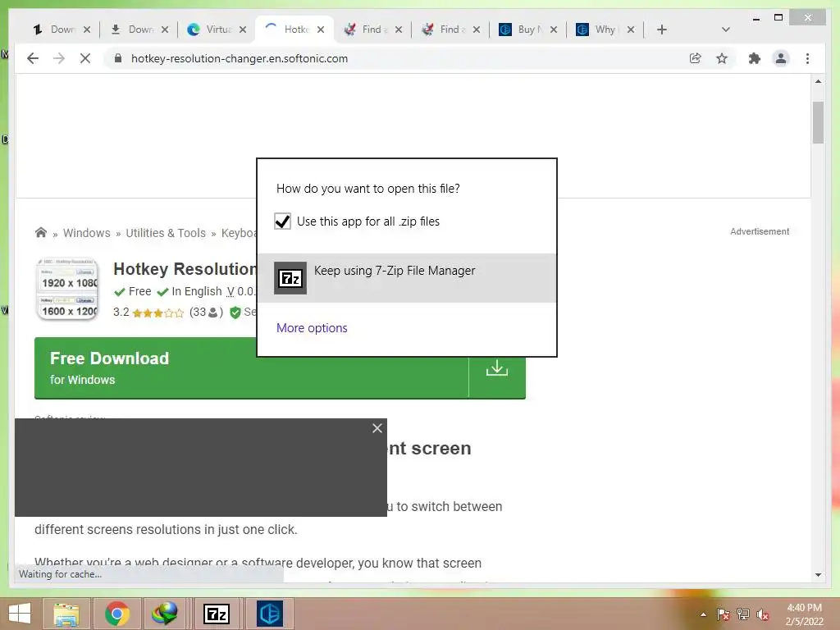Bookmark this page with the star
Image resolution: width=840 pixels, height=630 pixels.
click(722, 58)
